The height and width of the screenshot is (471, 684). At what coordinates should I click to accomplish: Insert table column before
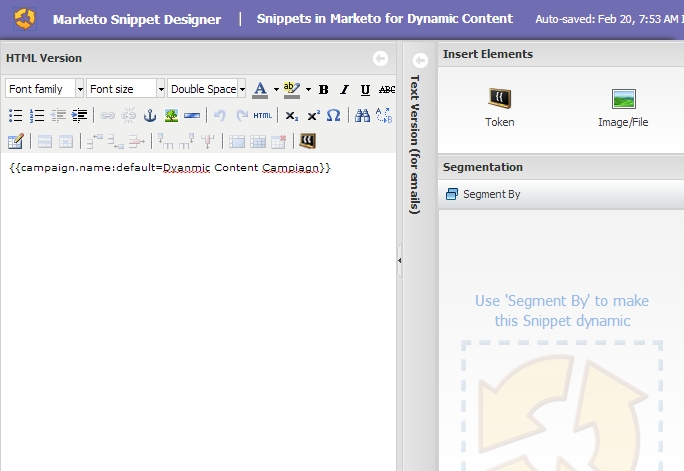[x=165, y=141]
